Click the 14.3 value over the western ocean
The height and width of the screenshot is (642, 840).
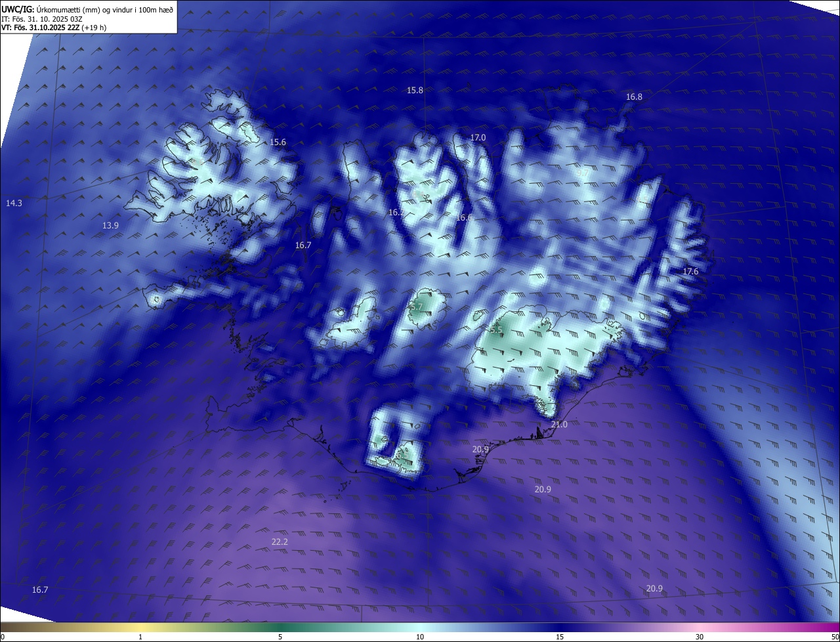click(14, 203)
